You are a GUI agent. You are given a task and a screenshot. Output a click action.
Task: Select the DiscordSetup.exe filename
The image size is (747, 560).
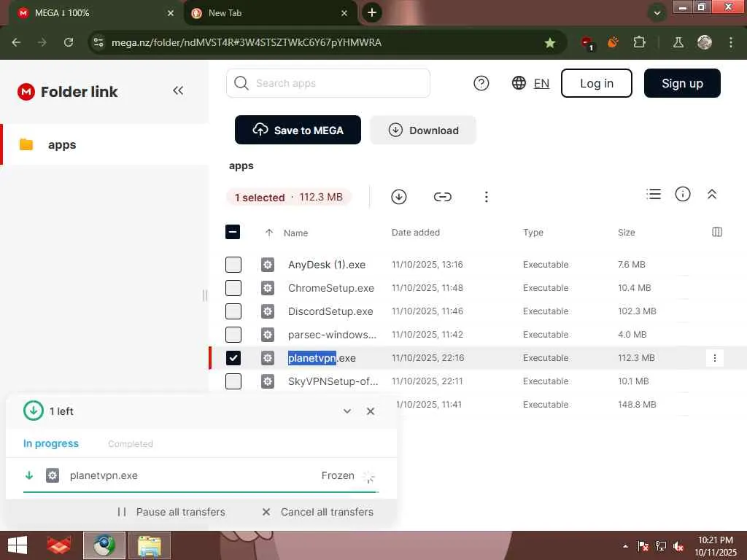(330, 311)
